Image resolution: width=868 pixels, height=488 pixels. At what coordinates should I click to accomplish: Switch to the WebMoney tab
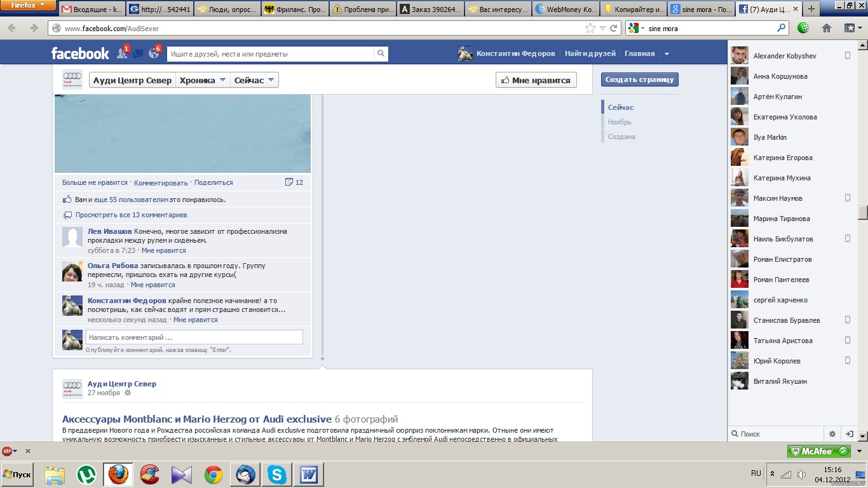pos(565,10)
